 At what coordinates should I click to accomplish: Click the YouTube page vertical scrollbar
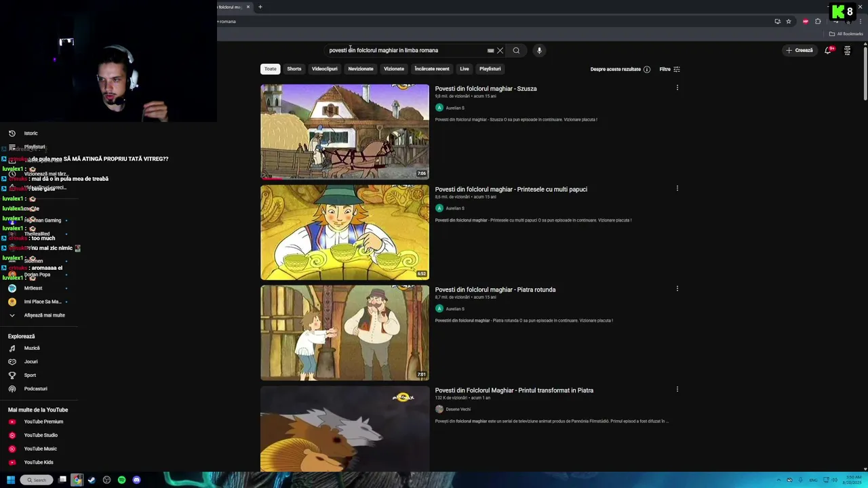[865, 75]
